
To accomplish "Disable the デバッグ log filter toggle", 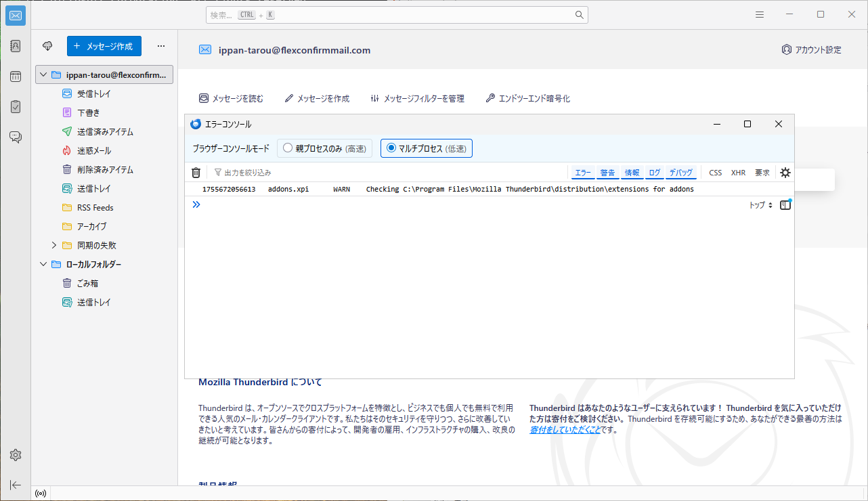I will pyautogui.click(x=680, y=172).
